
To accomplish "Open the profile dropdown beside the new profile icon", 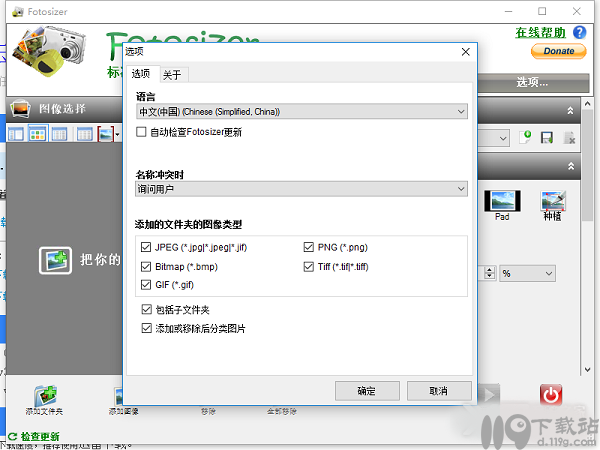I will [x=494, y=138].
